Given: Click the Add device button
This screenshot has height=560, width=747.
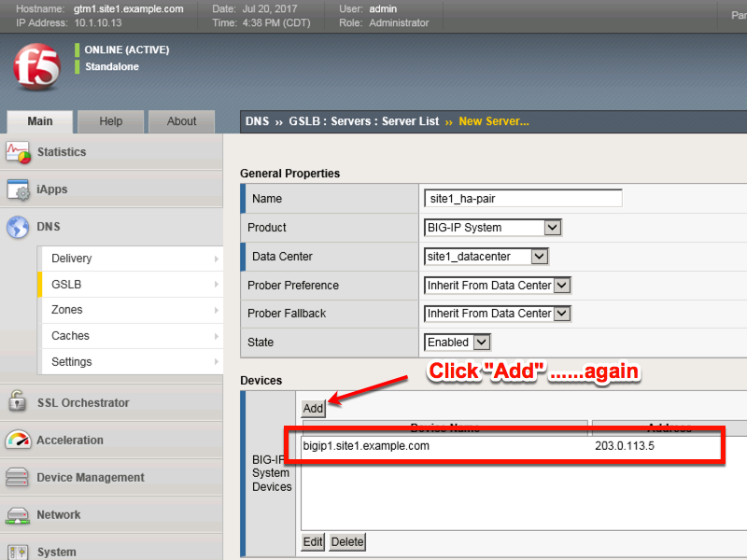Looking at the screenshot, I should 313,408.
